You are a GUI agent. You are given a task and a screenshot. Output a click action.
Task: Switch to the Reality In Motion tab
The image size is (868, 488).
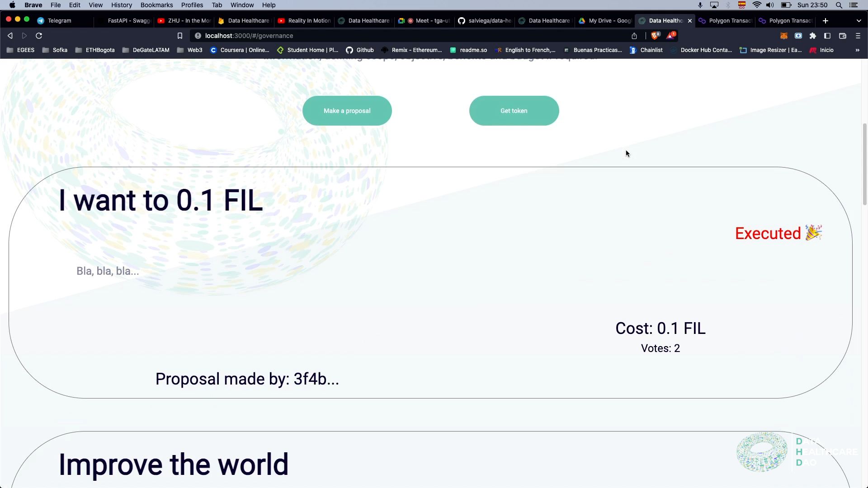(x=305, y=21)
